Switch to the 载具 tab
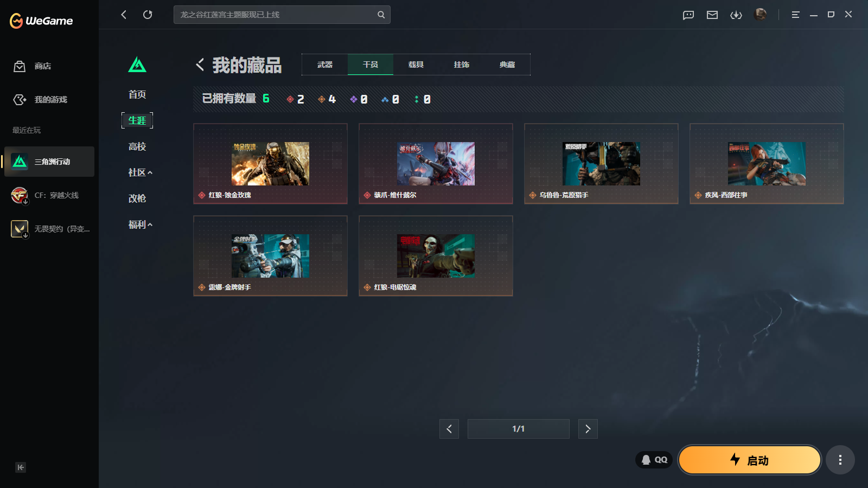The image size is (868, 488). [416, 65]
